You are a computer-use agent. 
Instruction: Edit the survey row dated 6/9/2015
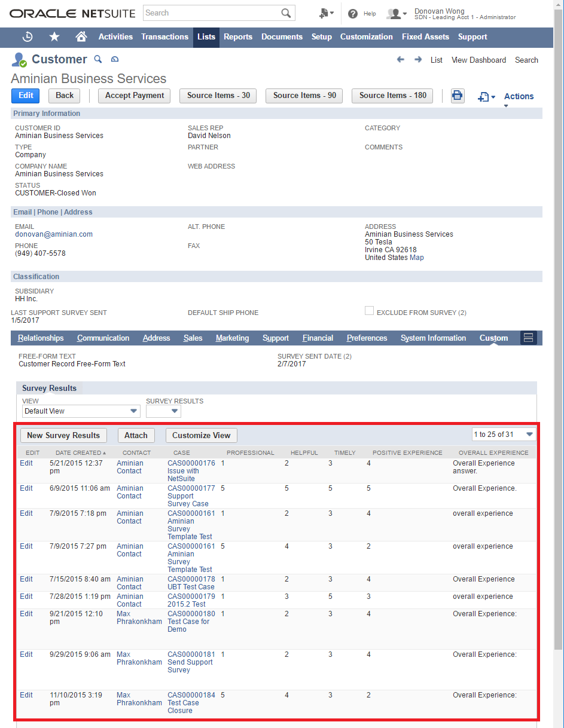coord(26,488)
